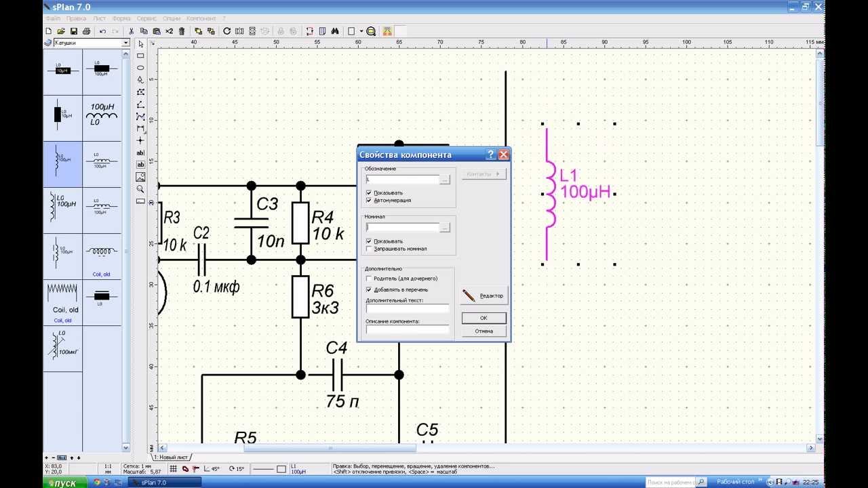Select the 'ab|' text tool
The image size is (868, 488).
pos(140,152)
